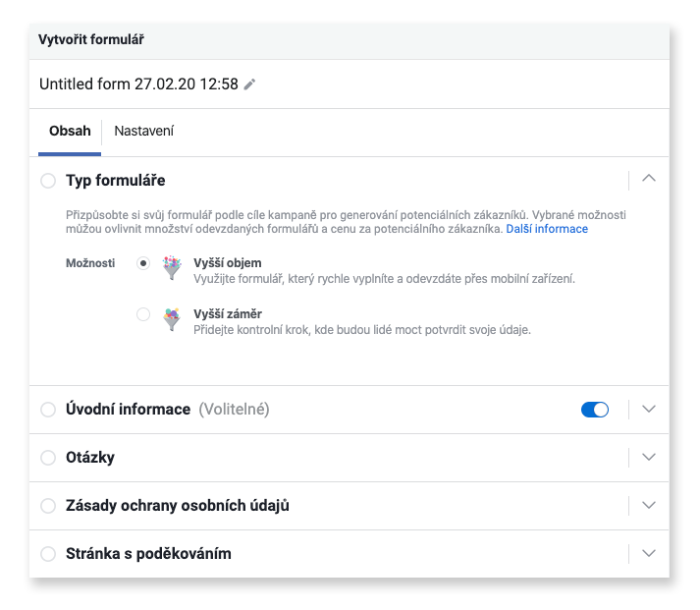
Task: Click the circle beside Stránka s poděkováním
Action: click(x=48, y=554)
